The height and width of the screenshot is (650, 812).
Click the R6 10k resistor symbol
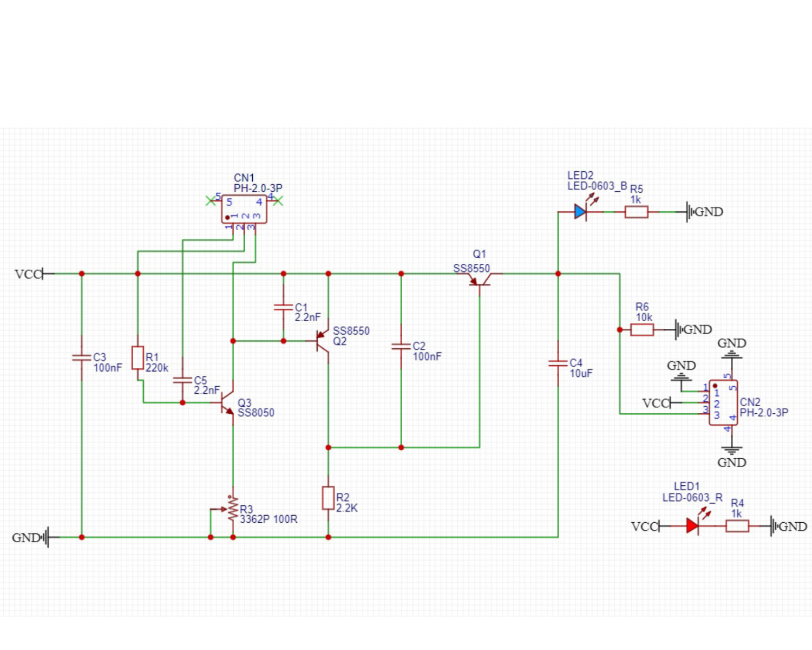(x=642, y=329)
